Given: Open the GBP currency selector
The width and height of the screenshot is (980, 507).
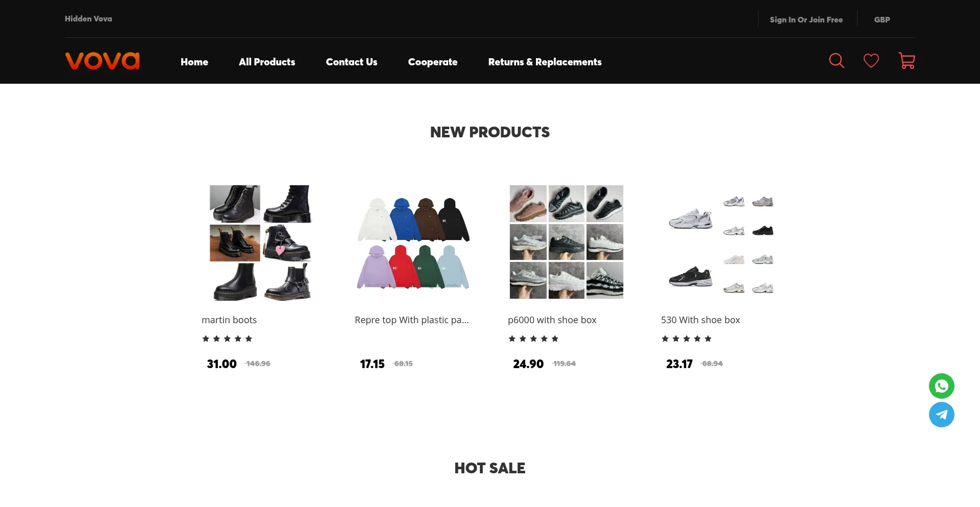Looking at the screenshot, I should 881,19.
